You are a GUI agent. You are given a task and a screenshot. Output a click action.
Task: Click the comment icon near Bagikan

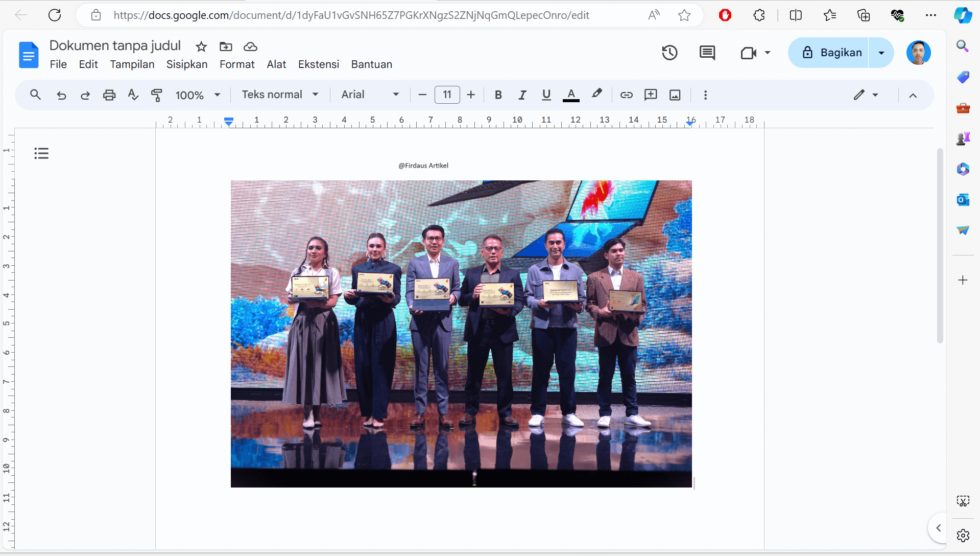pos(707,53)
